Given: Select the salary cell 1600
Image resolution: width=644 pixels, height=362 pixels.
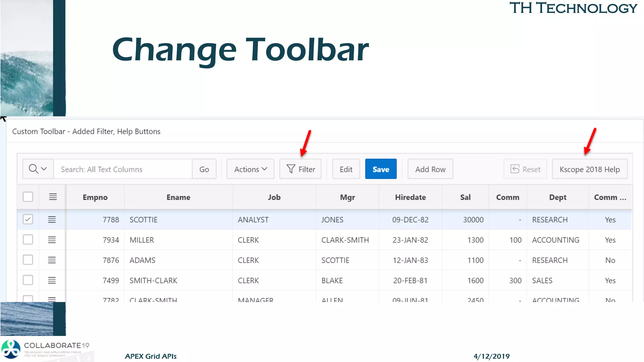Looking at the screenshot, I should pos(465,280).
